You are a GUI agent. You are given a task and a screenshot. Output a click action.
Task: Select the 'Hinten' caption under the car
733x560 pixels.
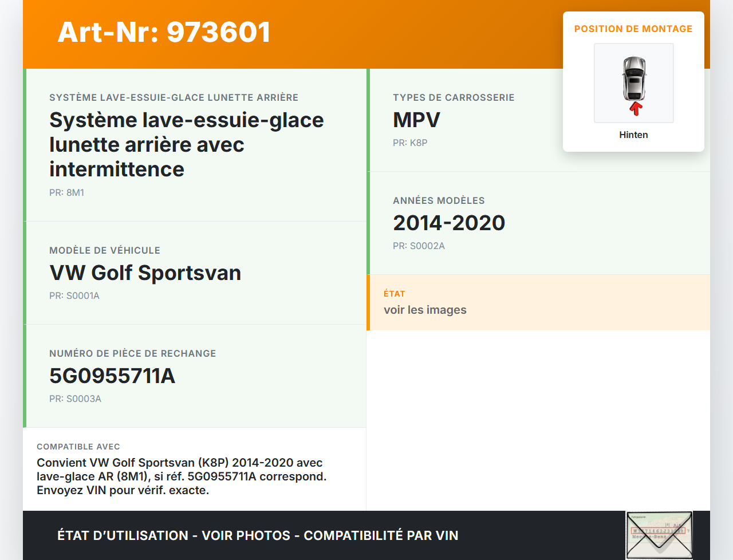(x=633, y=135)
